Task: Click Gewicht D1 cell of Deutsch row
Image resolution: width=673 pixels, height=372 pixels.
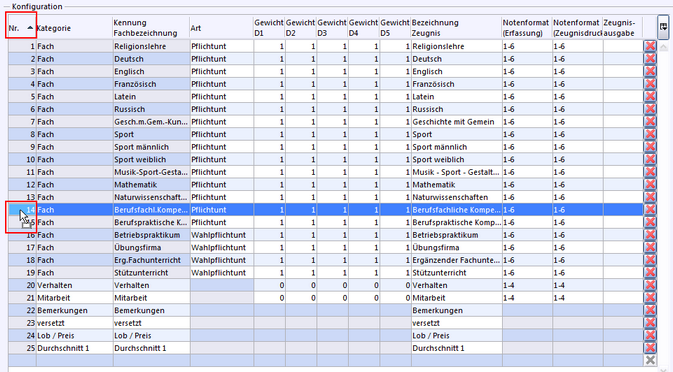Action: [269, 59]
